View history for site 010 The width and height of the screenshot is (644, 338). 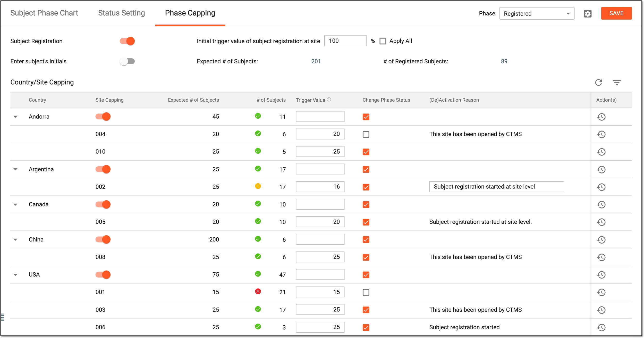click(601, 152)
